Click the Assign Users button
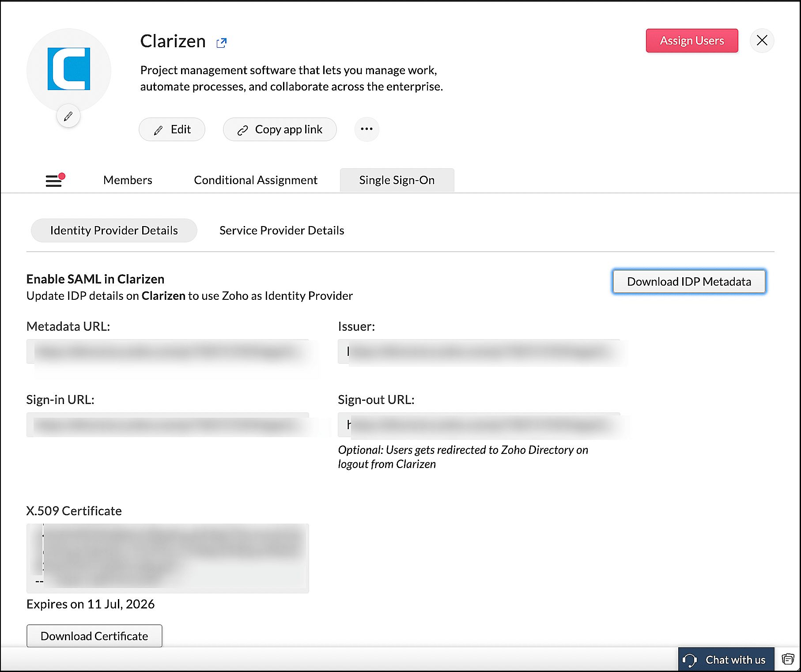The width and height of the screenshot is (801, 672). [x=692, y=41]
